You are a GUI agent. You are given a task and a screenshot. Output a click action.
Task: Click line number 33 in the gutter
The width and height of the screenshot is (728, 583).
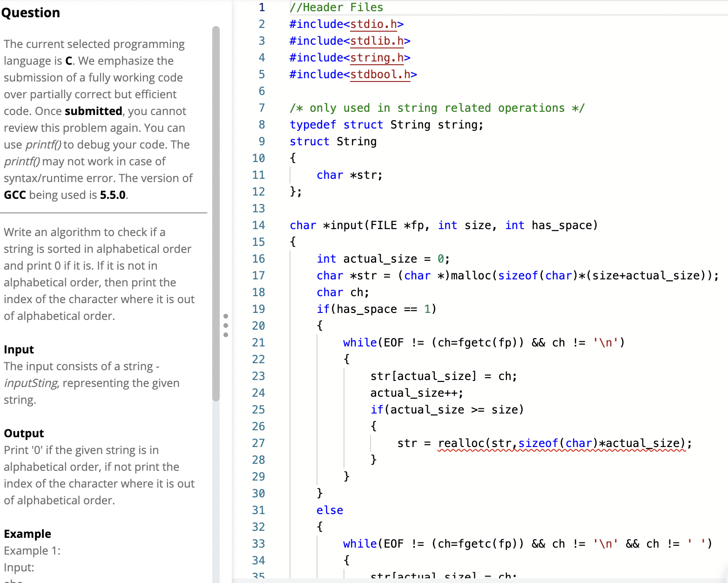click(258, 544)
